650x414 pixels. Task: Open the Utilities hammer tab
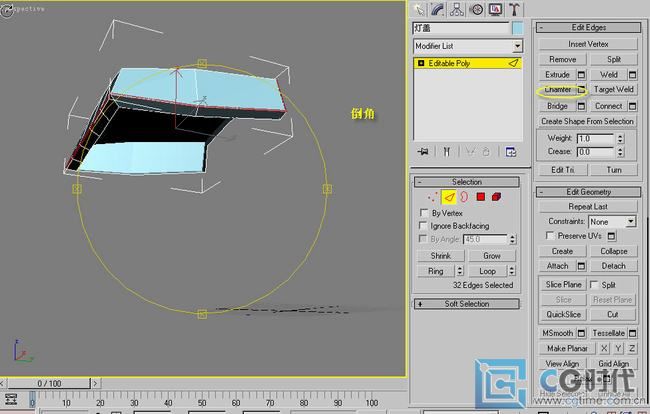[514, 9]
